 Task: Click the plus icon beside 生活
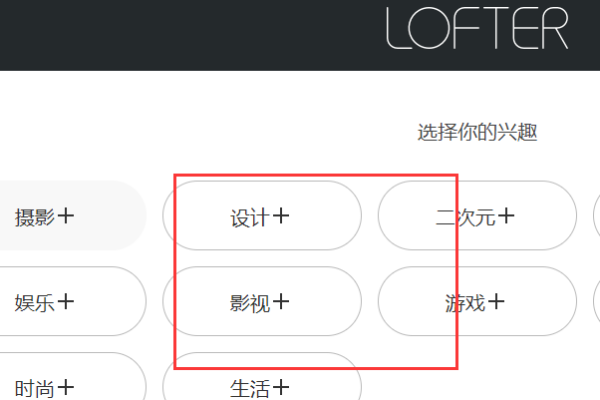pyautogui.click(x=281, y=387)
